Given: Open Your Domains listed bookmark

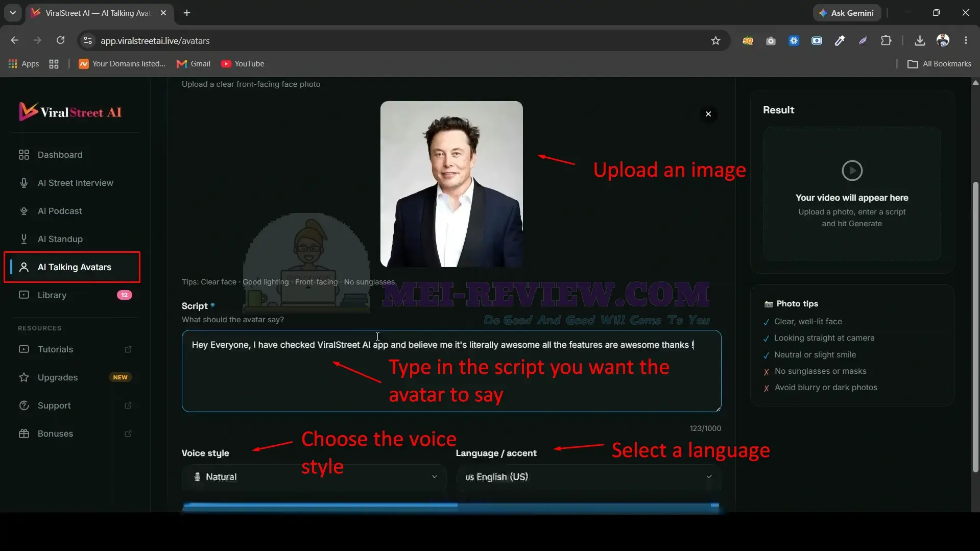Looking at the screenshot, I should (x=122, y=64).
